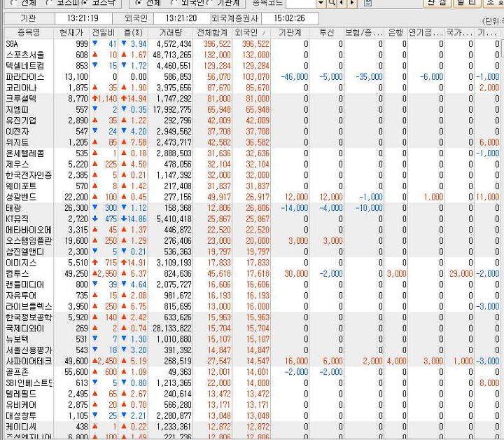Select the 라이브플렉스 stock row
Viewport: 504px width, 440px height.
(x=252, y=306)
